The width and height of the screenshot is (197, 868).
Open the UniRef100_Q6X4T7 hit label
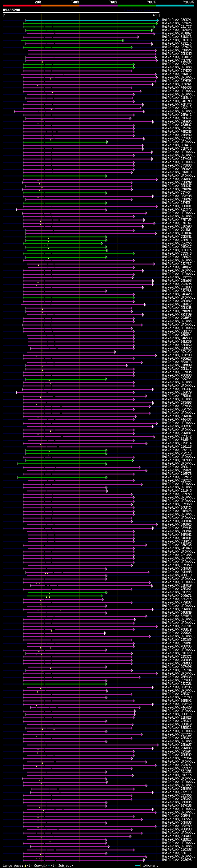click(177, 145)
